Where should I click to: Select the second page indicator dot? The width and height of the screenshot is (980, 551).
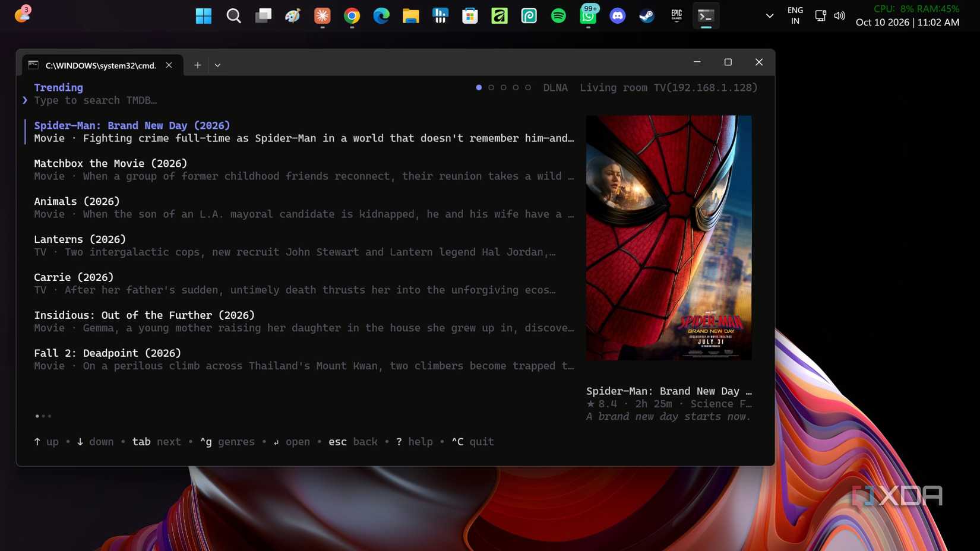491,87
